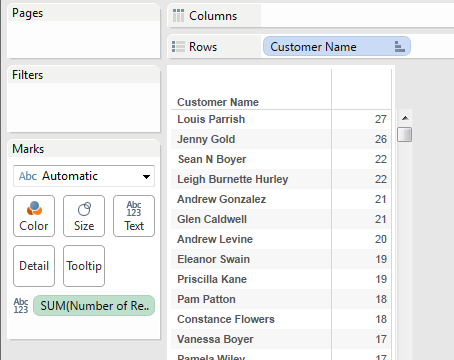Viewport: 454px width, 360px height.
Task: Click the text icon beside SUM pill
Action: click(21, 306)
